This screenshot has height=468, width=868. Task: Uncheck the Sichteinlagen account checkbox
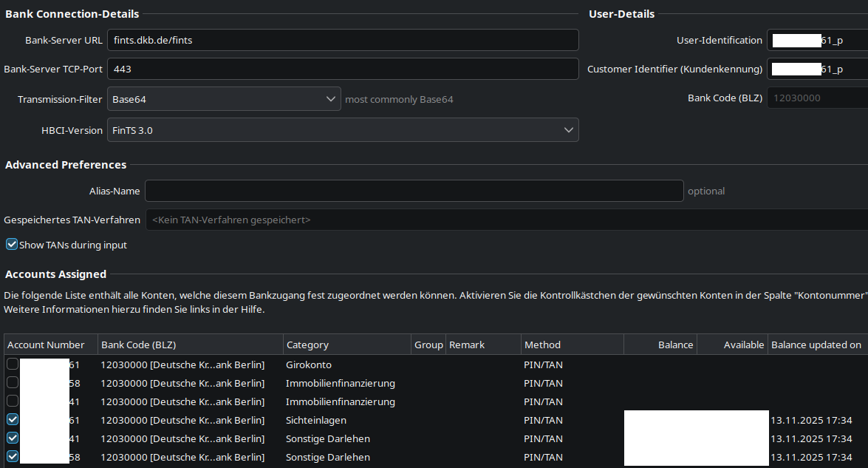13,420
